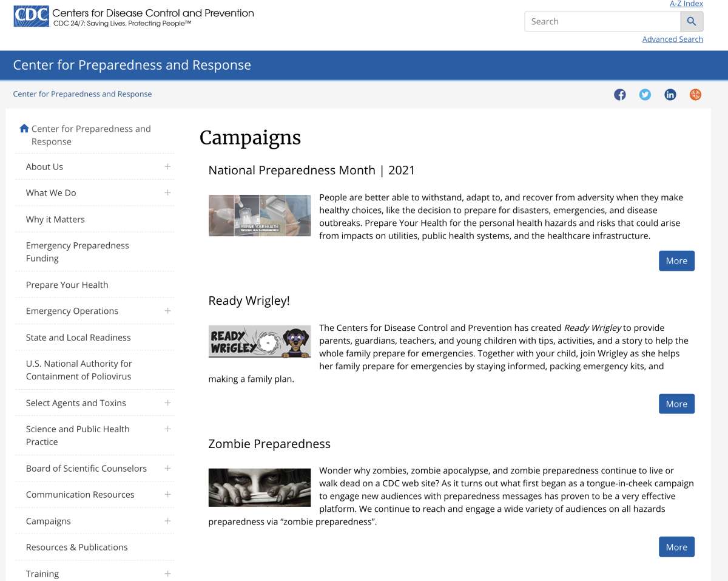Share page on Facebook
This screenshot has height=581, width=728.
point(620,95)
